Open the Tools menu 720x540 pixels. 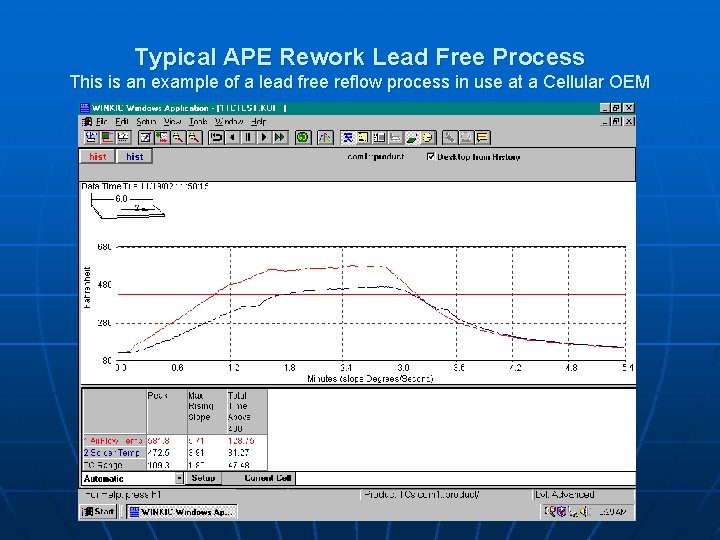tap(198, 122)
